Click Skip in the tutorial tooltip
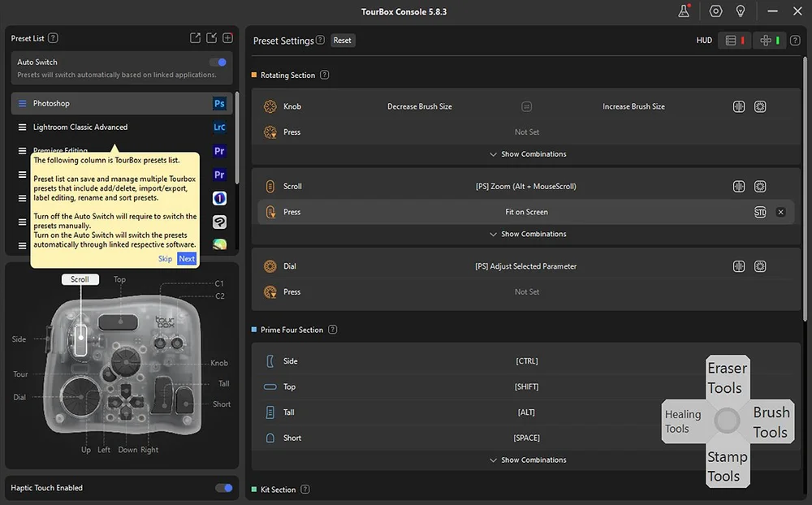Viewport: 812px width, 505px height. [165, 258]
